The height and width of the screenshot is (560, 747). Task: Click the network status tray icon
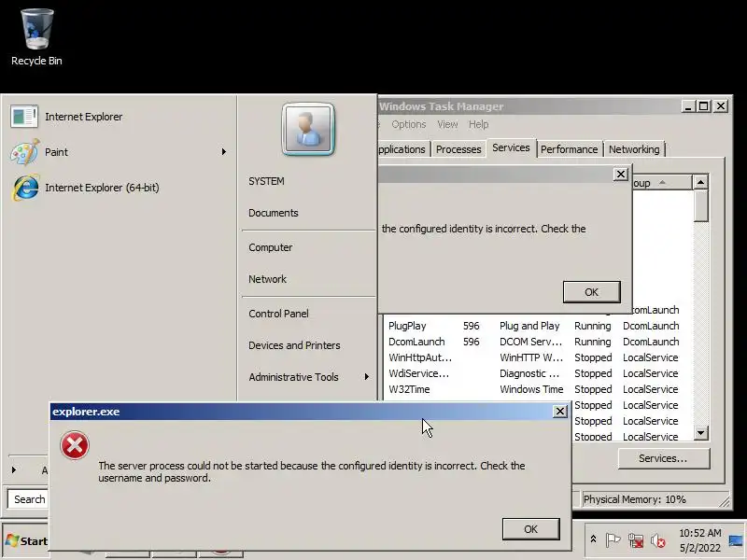pos(636,540)
